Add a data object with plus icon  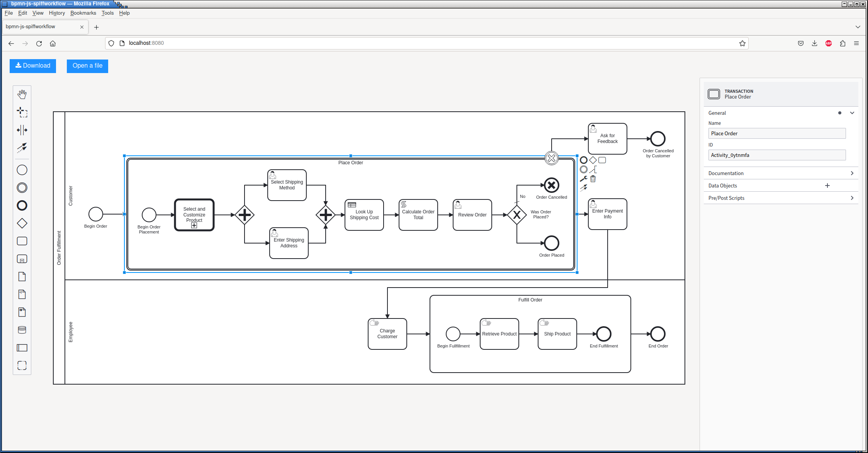point(827,186)
